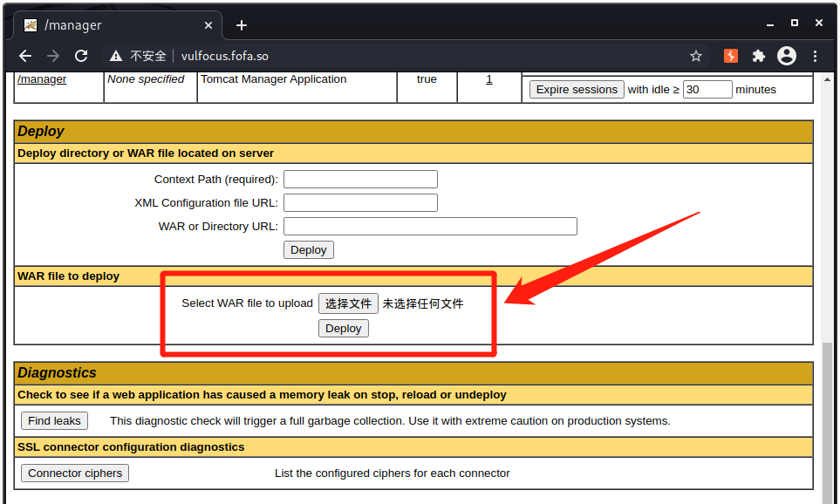Click the Expire sessions button

(x=576, y=89)
